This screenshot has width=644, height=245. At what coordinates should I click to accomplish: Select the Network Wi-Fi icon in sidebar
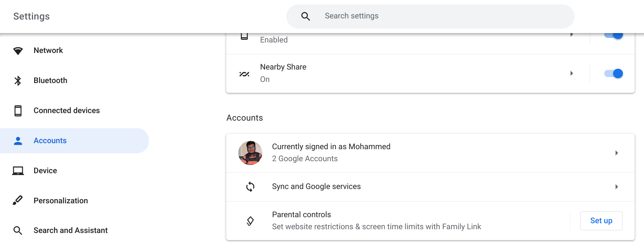(x=18, y=50)
